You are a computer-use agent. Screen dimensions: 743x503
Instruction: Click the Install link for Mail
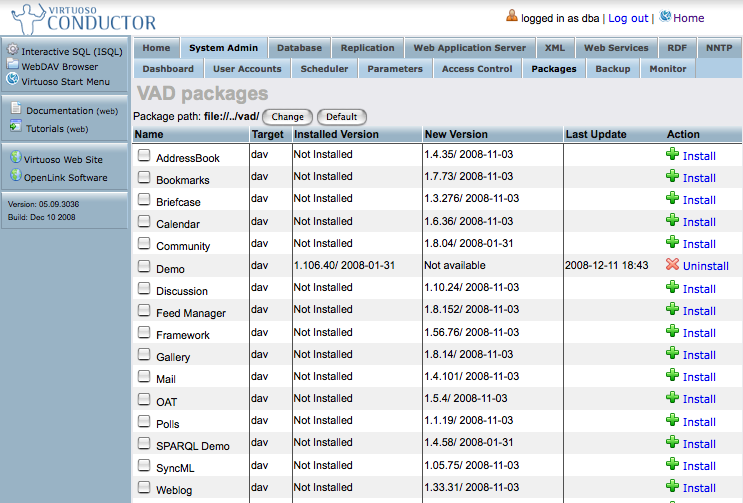699,377
